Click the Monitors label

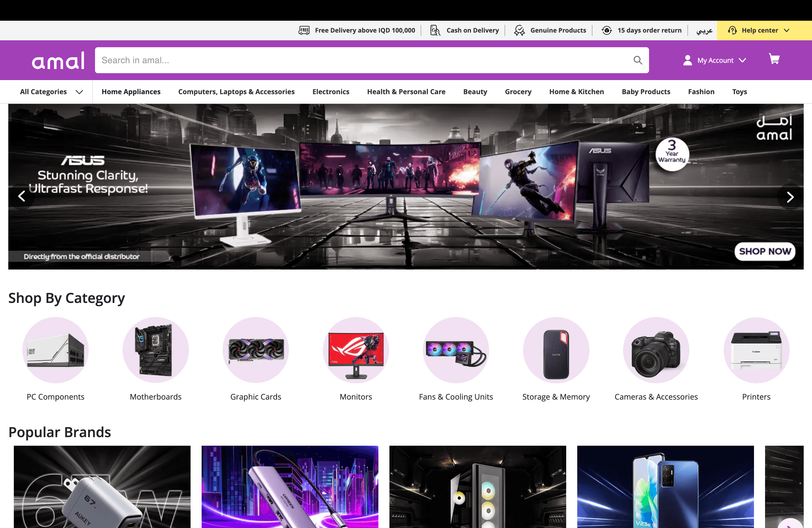tap(356, 397)
